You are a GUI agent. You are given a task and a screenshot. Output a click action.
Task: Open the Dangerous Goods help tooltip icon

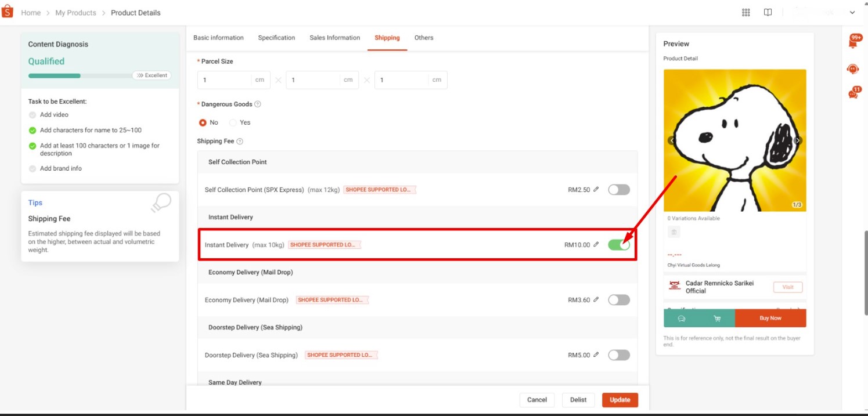(x=257, y=104)
